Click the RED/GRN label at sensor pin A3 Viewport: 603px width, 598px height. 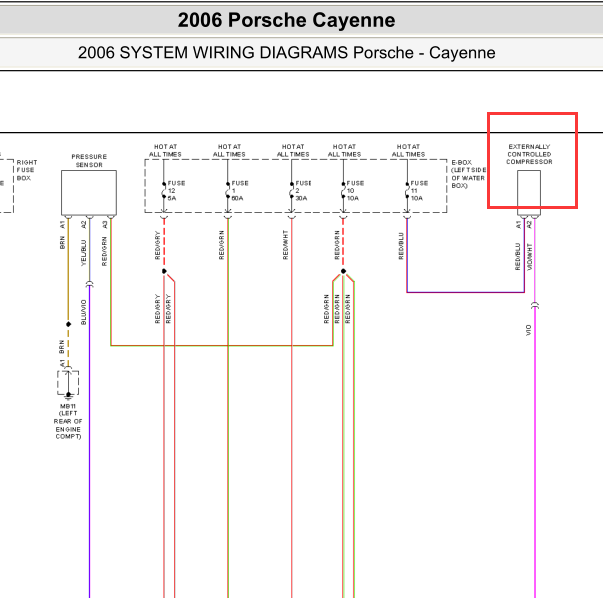click(x=104, y=251)
